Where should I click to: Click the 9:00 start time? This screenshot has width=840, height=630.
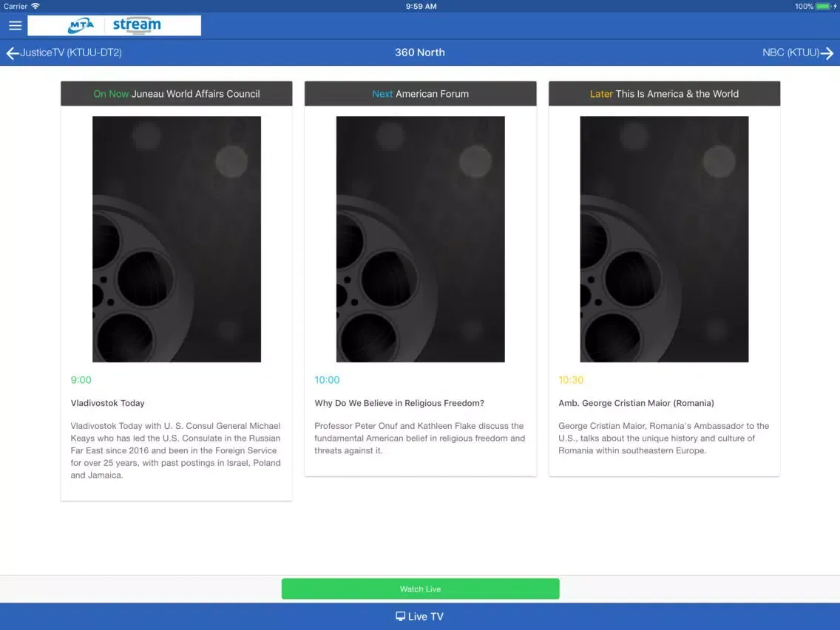pos(81,380)
